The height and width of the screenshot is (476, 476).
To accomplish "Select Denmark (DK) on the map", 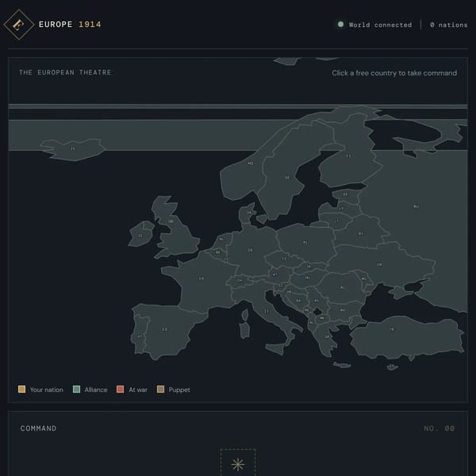I will [249, 213].
